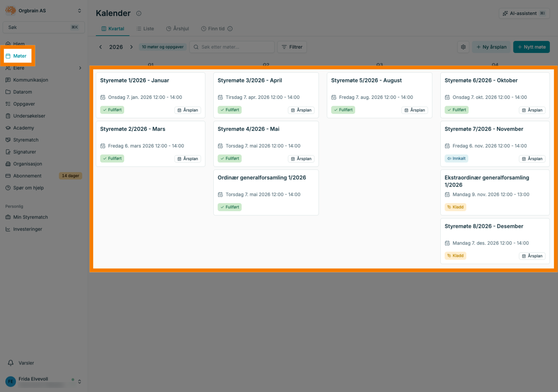
Task: Go to previous year arrow
Action: coord(100,47)
